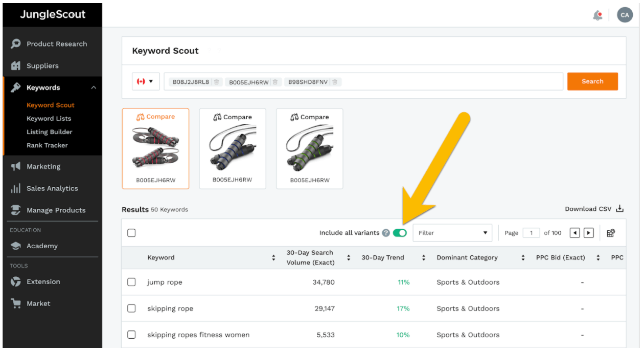644x350 pixels.
Task: Sort by PPC Bid (Exact) arrows
Action: (x=598, y=258)
